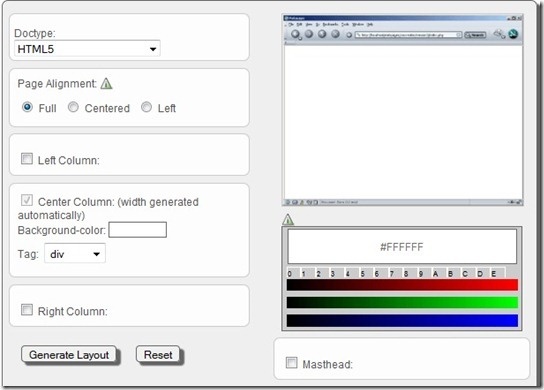This screenshot has height=390, width=544.
Task: Click the Center Column checkbox
Action: coord(27,200)
